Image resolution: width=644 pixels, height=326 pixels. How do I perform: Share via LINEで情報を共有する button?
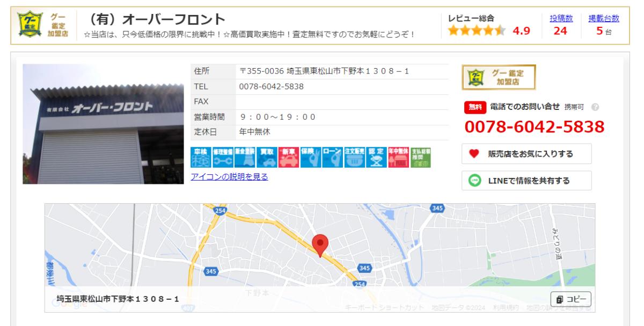(526, 181)
